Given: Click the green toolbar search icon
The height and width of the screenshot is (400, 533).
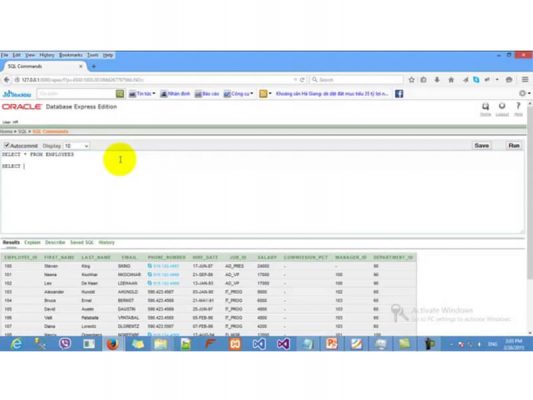Looking at the screenshot, I should pos(120,94).
